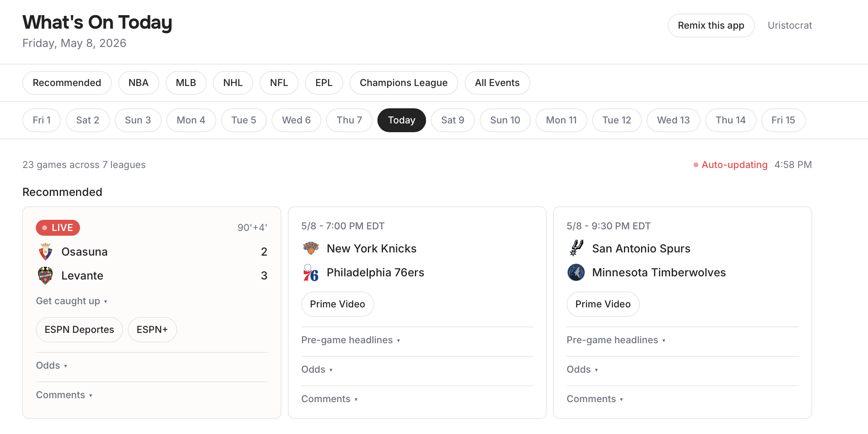Click the ESPN Deportes channel button
Image resolution: width=868 pixels, height=434 pixels.
pos(79,330)
